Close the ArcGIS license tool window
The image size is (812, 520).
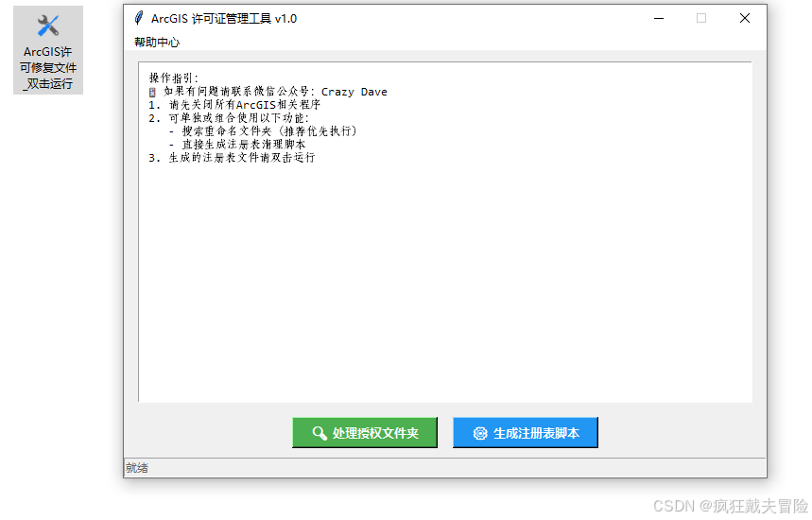pos(745,18)
